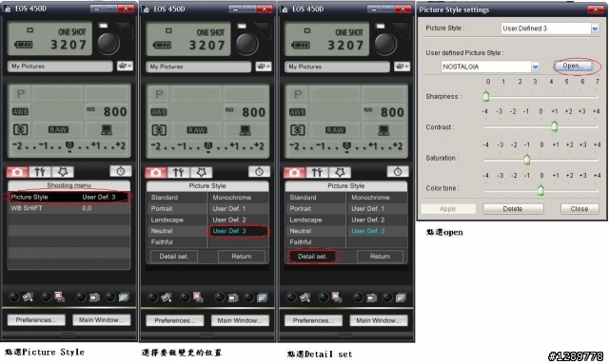Click AWB white balance in Shooting menu window
This screenshot has height=364, width=609.
[20, 112]
